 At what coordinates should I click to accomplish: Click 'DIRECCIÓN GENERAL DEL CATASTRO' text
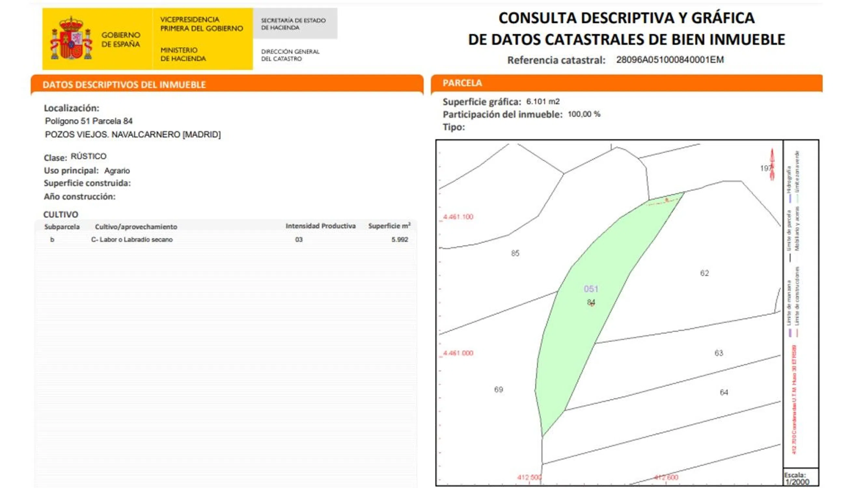coord(290,55)
